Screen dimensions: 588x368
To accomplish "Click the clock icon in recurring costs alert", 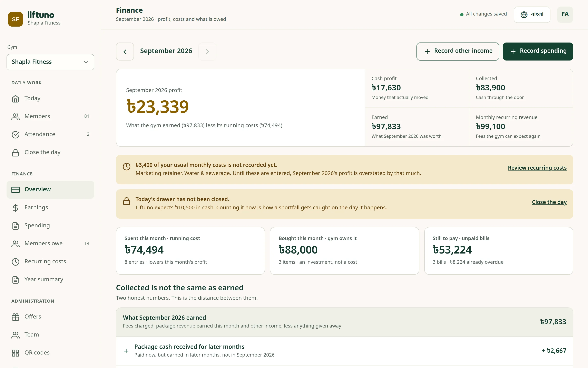I will click(x=126, y=166).
